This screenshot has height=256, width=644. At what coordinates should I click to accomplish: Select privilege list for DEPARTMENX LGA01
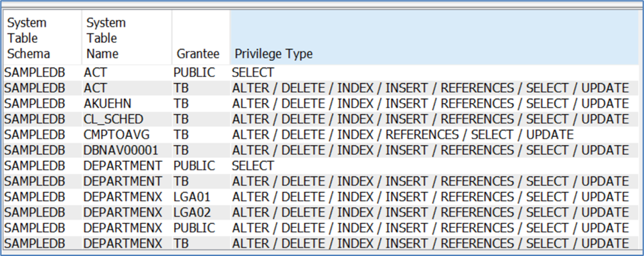coord(430,197)
